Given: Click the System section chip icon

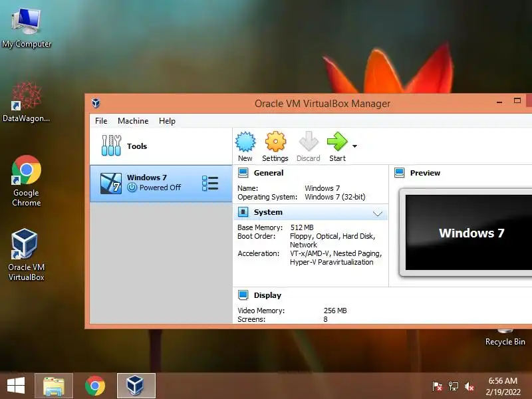Looking at the screenshot, I should point(243,212).
